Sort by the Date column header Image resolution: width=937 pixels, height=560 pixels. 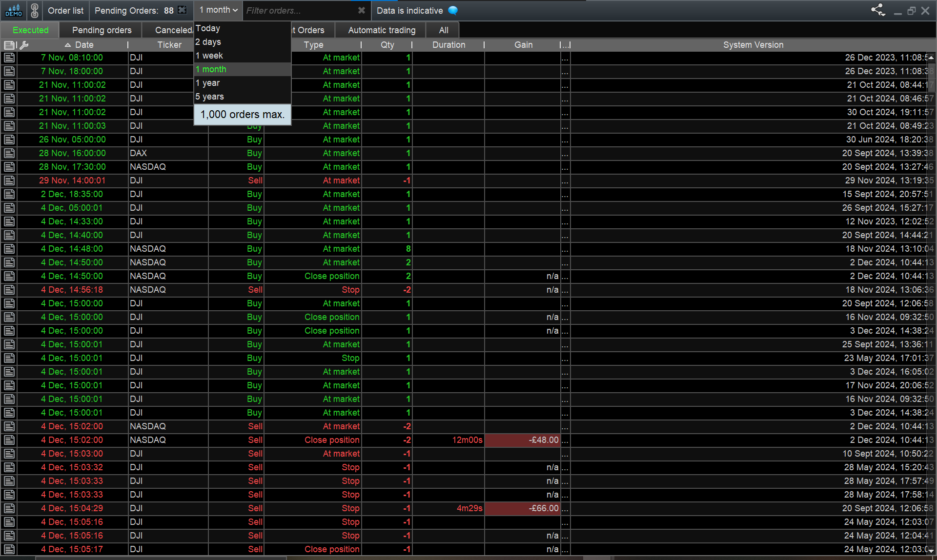(x=84, y=45)
